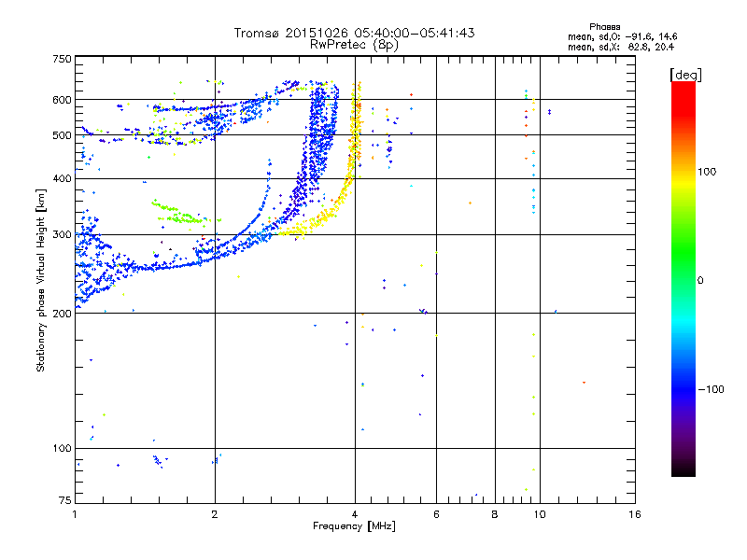Image resolution: width=747 pixels, height=560 pixels.
Task: Click the title Tromsø 20151026 05:40:00-05:41:43
Action: coord(354,33)
